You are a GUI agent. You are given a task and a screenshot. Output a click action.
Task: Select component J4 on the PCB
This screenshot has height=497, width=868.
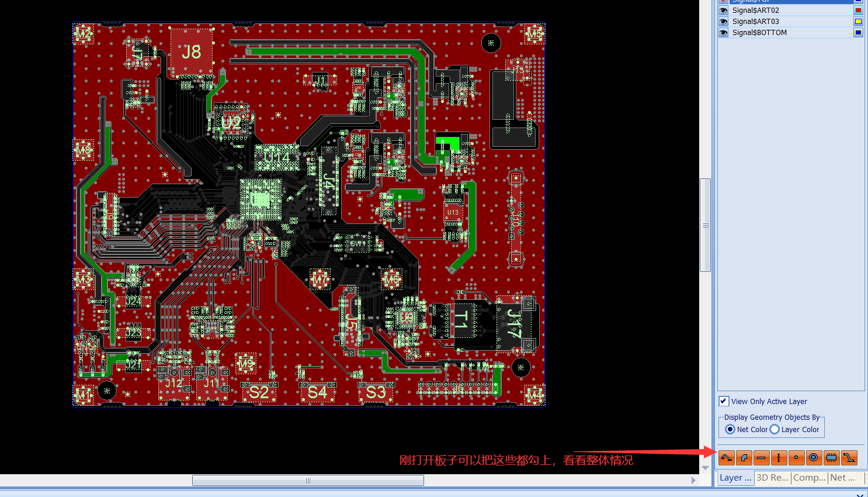point(329,181)
